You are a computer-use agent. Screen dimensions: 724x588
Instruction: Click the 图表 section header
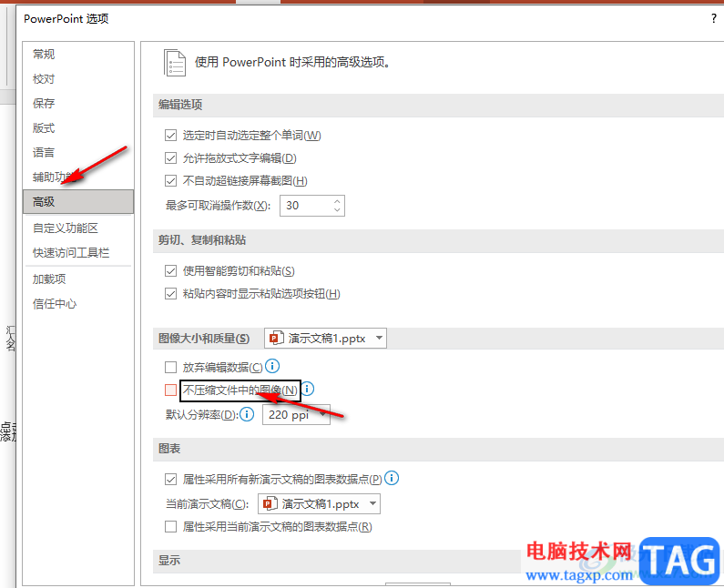coord(438,449)
